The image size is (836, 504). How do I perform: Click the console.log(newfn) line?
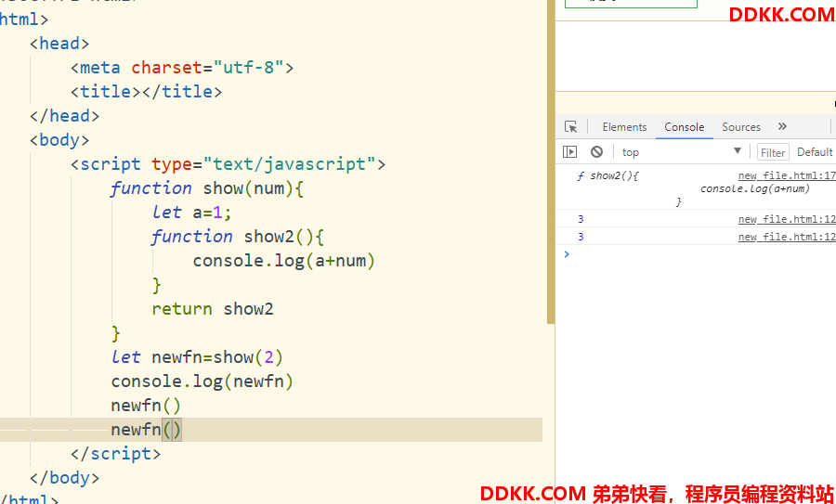coord(202,381)
